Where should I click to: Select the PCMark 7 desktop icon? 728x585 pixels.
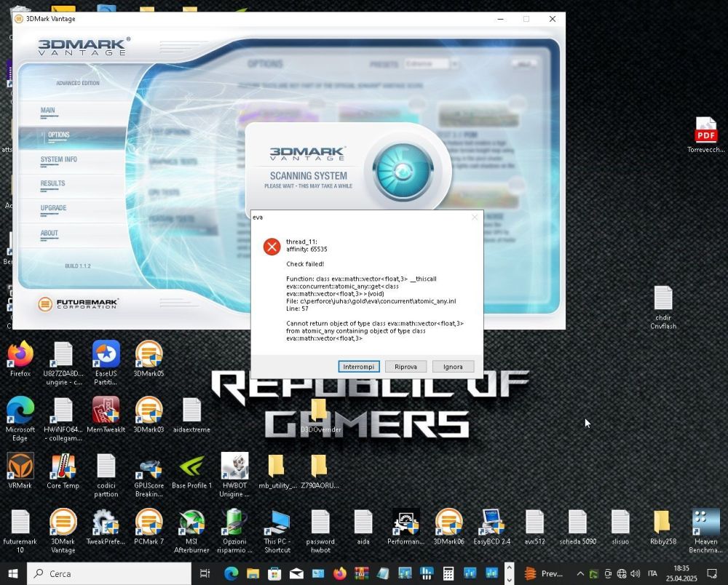(x=149, y=527)
